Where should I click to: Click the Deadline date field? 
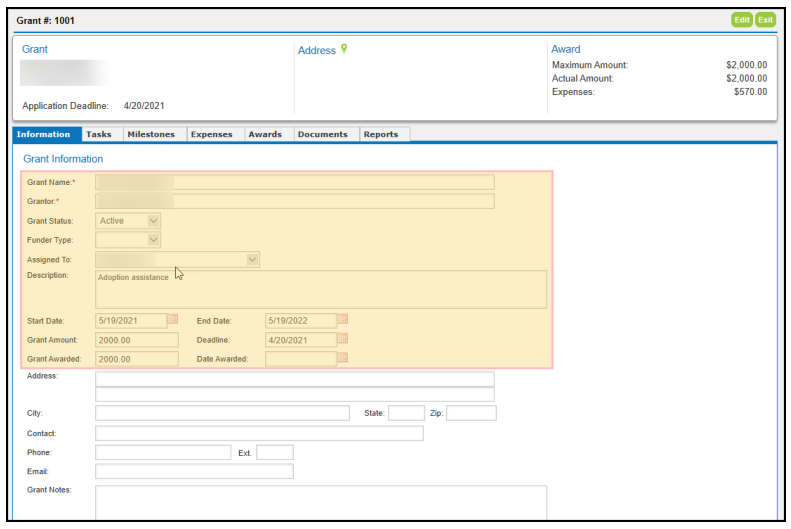301,340
